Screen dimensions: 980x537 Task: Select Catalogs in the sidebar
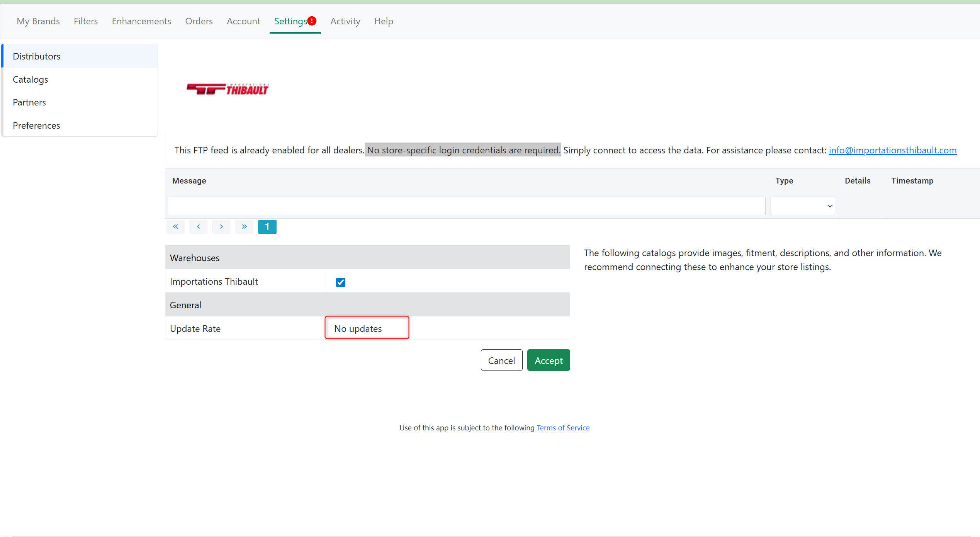click(31, 80)
